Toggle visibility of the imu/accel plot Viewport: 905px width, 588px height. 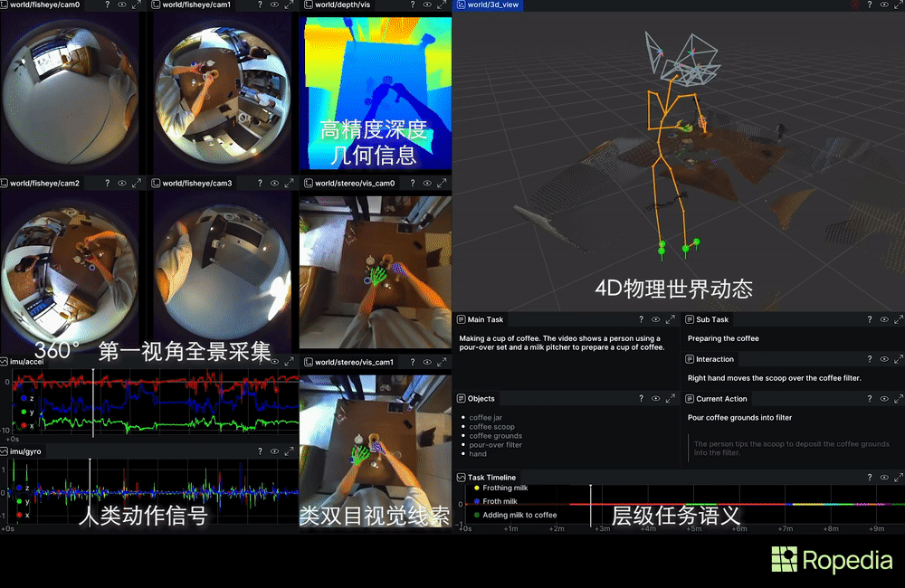[x=274, y=361]
